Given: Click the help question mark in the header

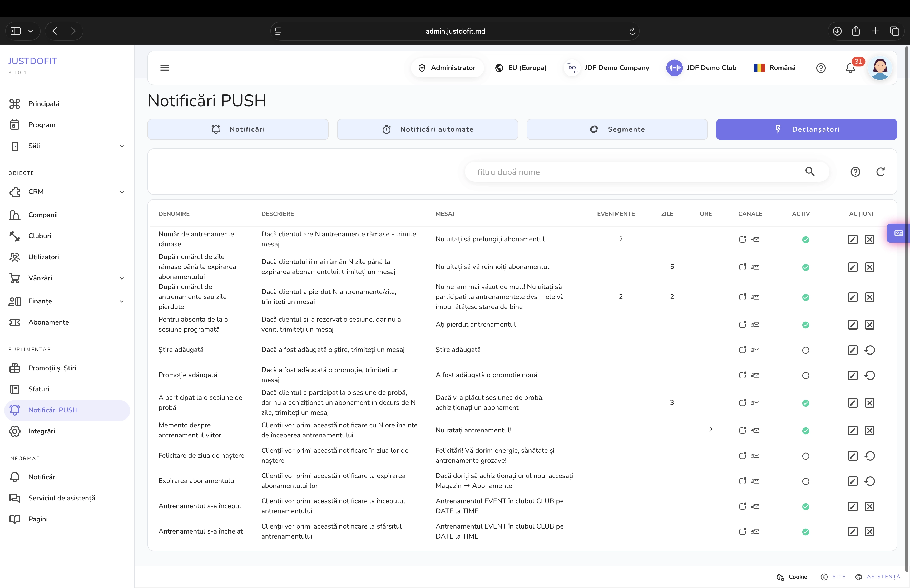Looking at the screenshot, I should pyautogui.click(x=821, y=68).
